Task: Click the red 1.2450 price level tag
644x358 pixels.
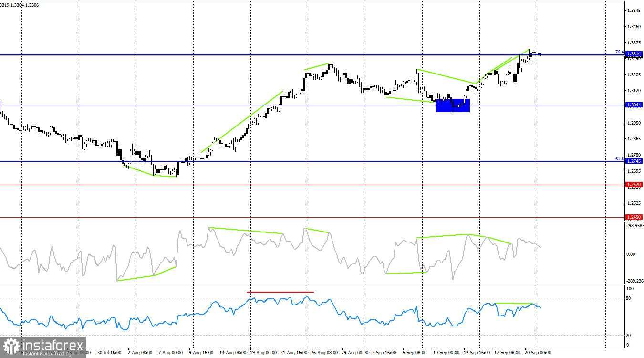Action: 634,217
